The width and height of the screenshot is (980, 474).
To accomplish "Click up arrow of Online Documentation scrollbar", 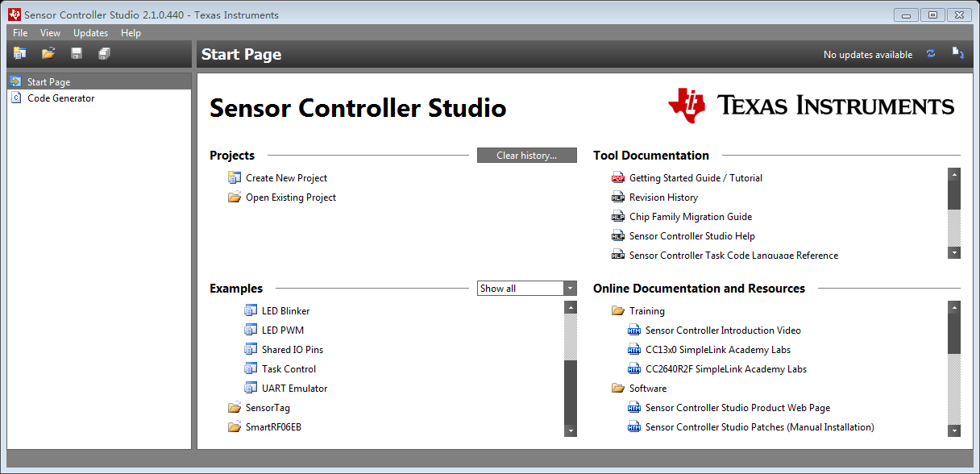I will 954,307.
